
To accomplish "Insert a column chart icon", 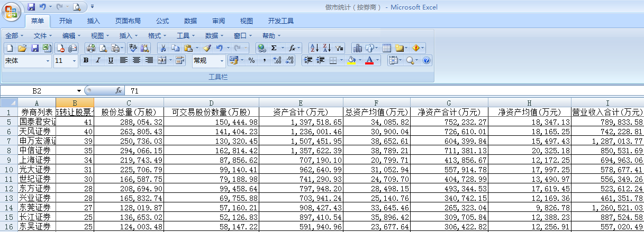I will [358, 48].
